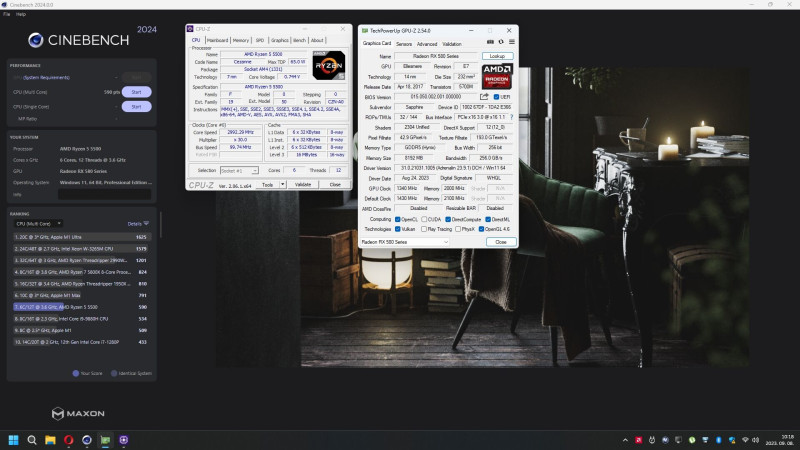Image resolution: width=800 pixels, height=450 pixels.
Task: Open the CPU-Z Socket #1 selection dropdown
Action: [x=239, y=170]
